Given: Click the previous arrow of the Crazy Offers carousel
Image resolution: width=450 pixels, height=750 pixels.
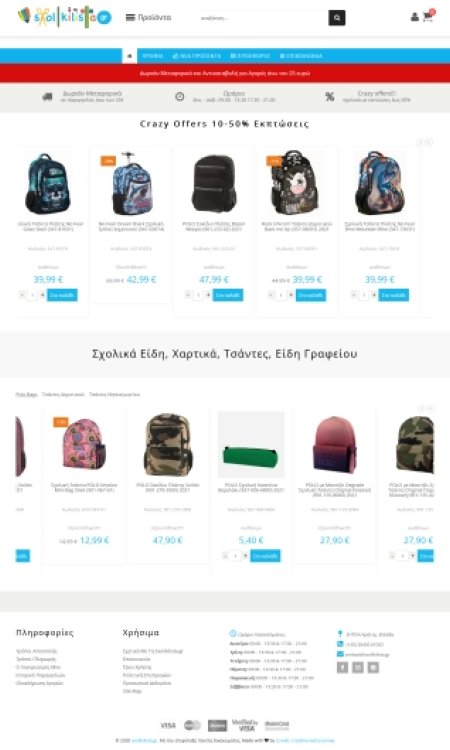Looking at the screenshot, I should (x=420, y=142).
